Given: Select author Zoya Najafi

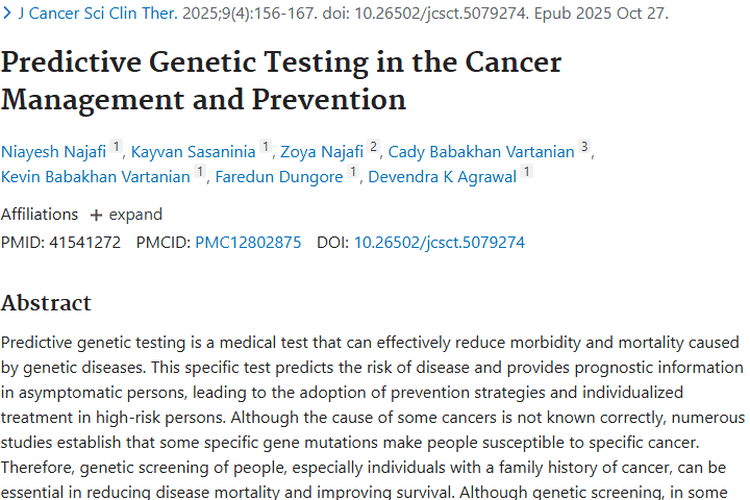Looking at the screenshot, I should pyautogui.click(x=320, y=152).
